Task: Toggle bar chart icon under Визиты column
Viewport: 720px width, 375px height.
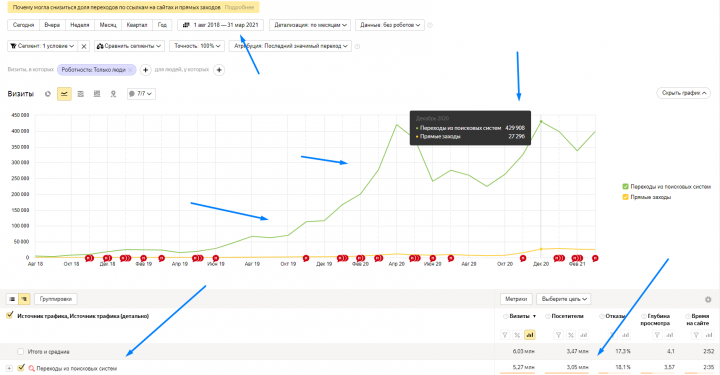Action: click(530, 335)
